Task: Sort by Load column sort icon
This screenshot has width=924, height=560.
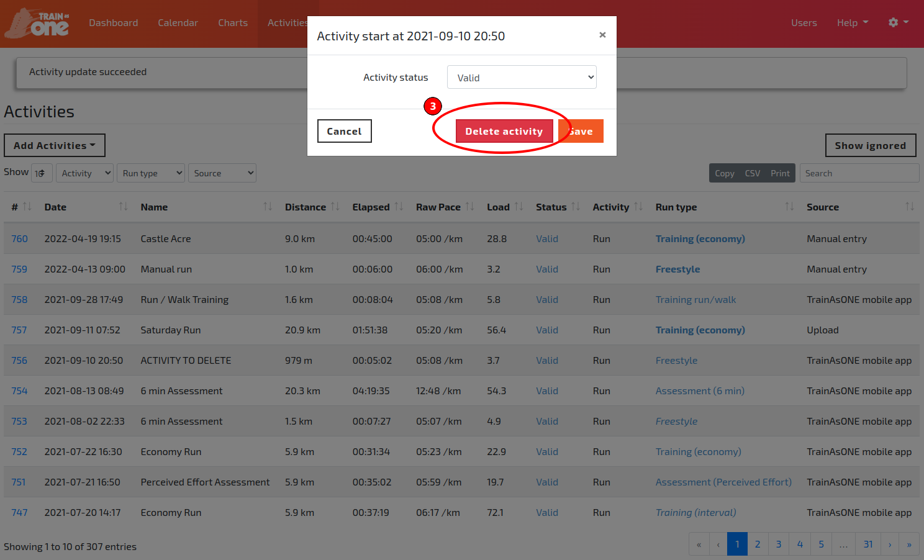Action: (x=519, y=207)
